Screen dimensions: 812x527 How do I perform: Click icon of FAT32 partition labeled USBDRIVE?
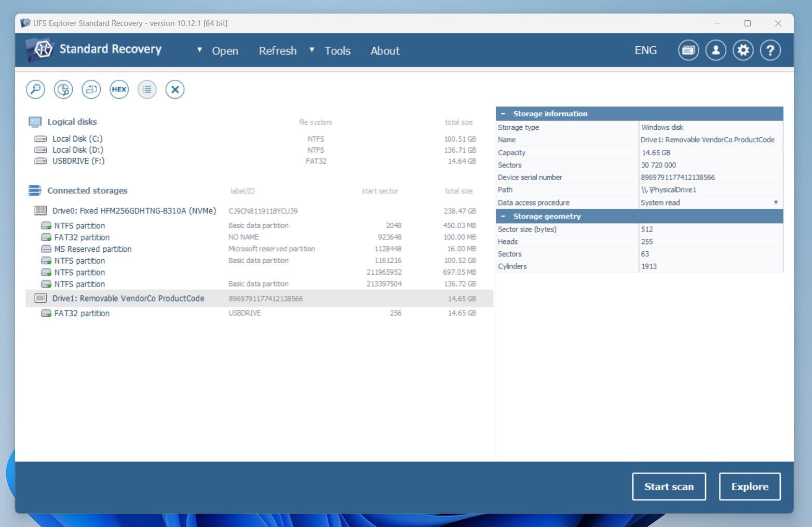(46, 314)
